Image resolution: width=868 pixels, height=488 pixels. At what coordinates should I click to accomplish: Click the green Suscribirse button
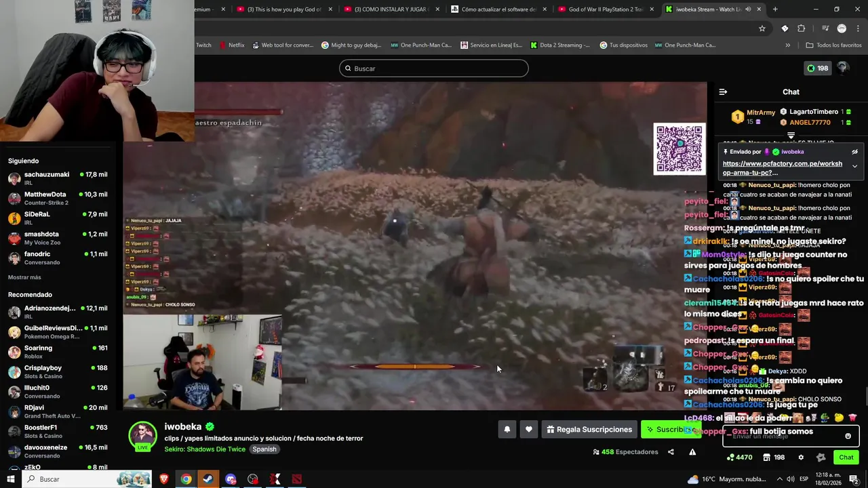tap(670, 429)
